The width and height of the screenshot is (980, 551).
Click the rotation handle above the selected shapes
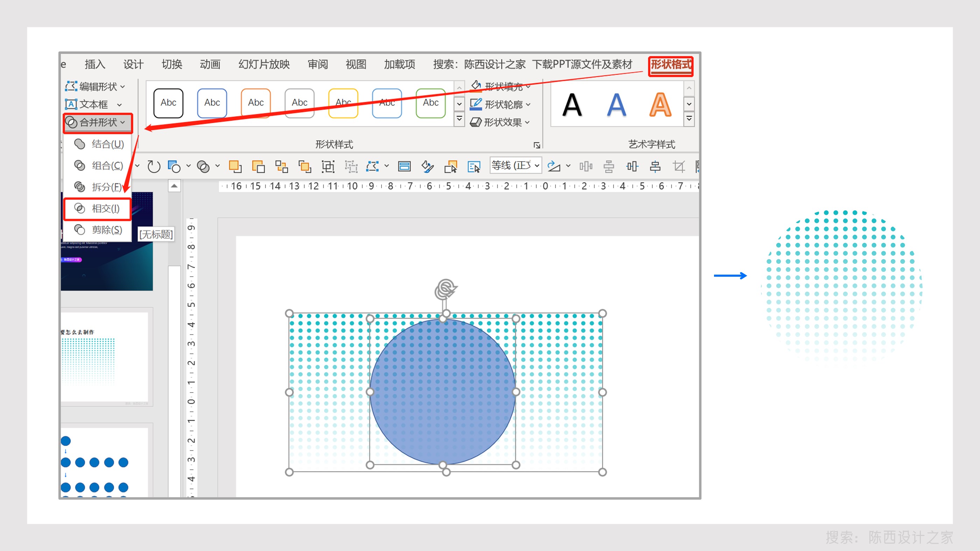tap(446, 289)
